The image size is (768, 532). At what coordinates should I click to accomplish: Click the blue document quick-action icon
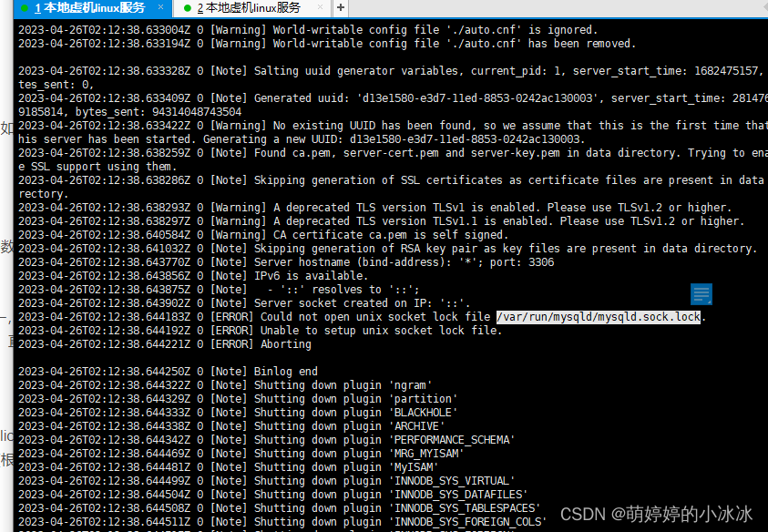pos(701,294)
